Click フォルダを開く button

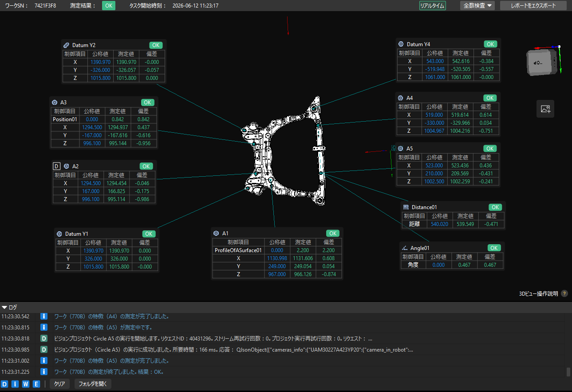(x=93, y=384)
